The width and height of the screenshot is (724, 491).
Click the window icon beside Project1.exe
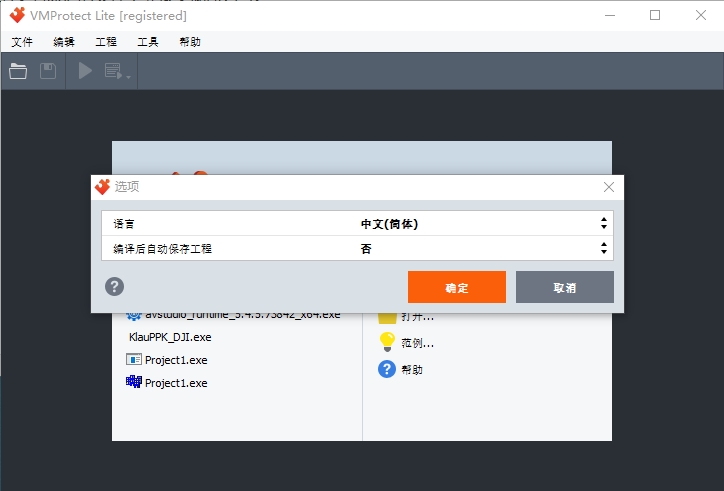tap(134, 359)
